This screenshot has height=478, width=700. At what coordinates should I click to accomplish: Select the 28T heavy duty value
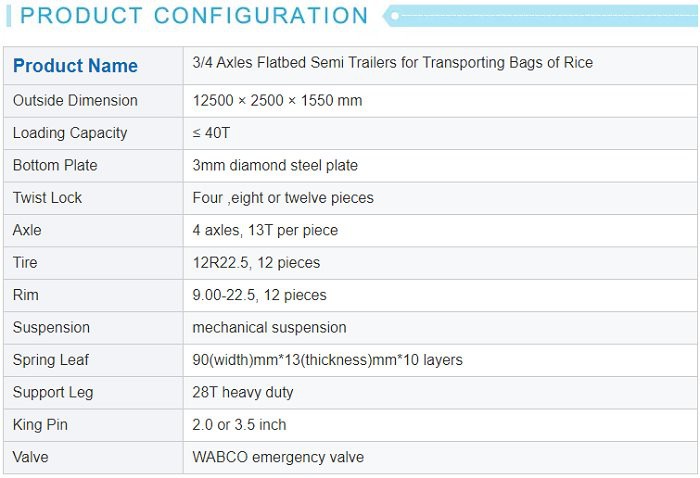click(x=243, y=392)
